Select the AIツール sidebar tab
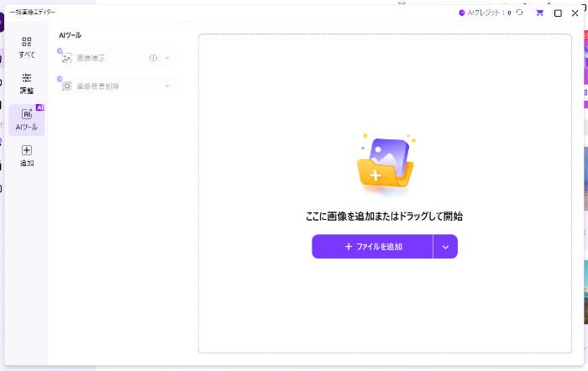The image size is (588, 371). coord(27,119)
